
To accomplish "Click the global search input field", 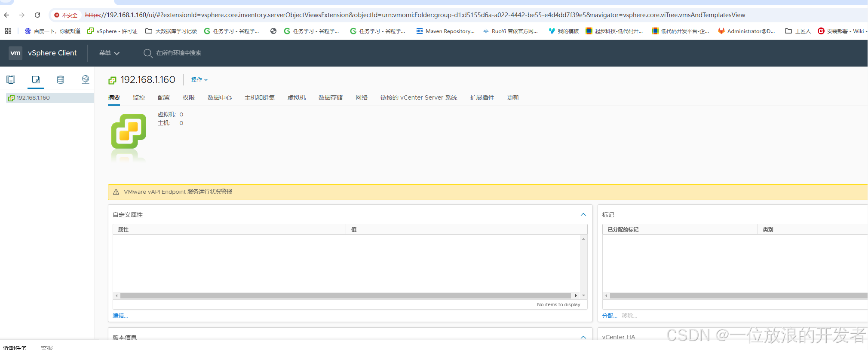I will coord(179,53).
